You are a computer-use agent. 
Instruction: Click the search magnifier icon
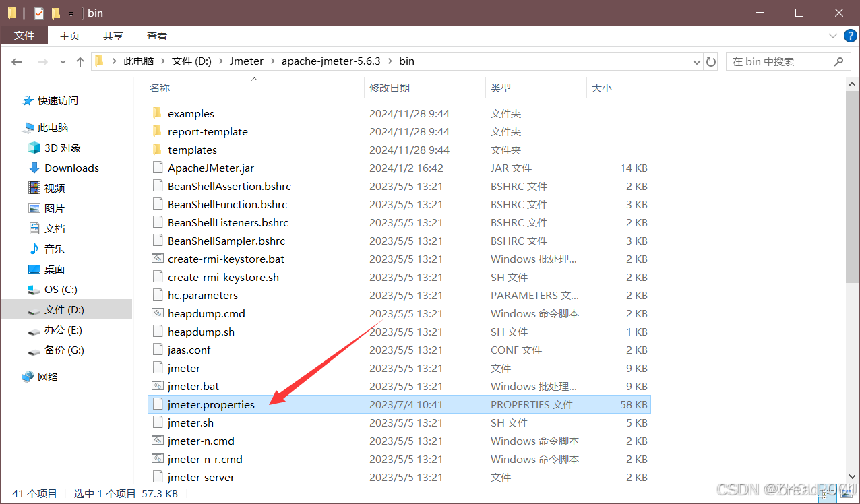tap(838, 61)
